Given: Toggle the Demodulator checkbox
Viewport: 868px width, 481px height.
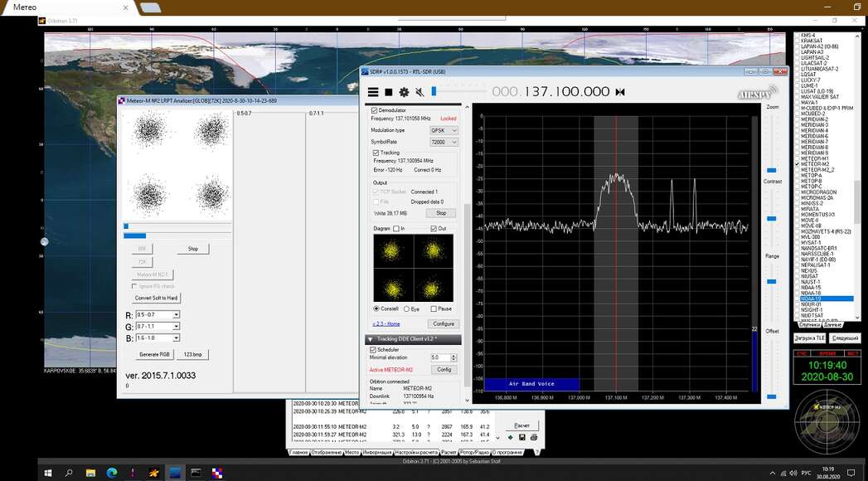Looking at the screenshot, I should point(374,110).
